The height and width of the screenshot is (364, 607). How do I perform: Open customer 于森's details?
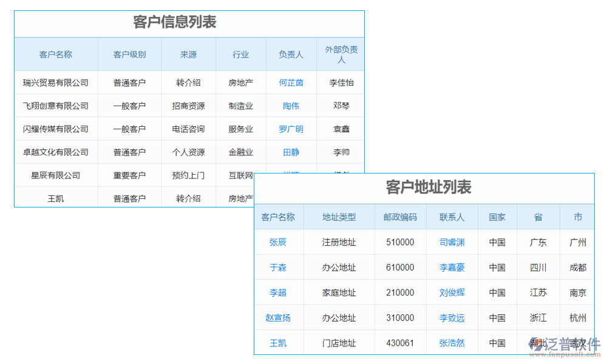(x=277, y=267)
